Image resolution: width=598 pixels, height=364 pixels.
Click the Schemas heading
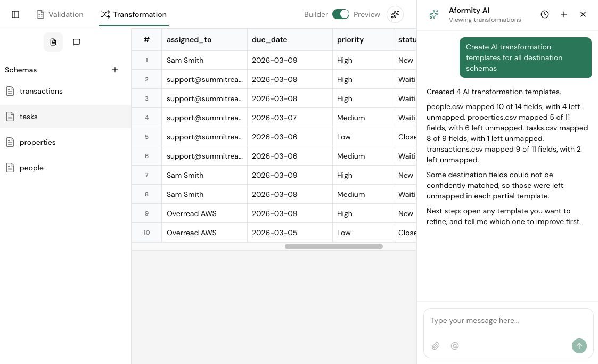[x=21, y=70]
